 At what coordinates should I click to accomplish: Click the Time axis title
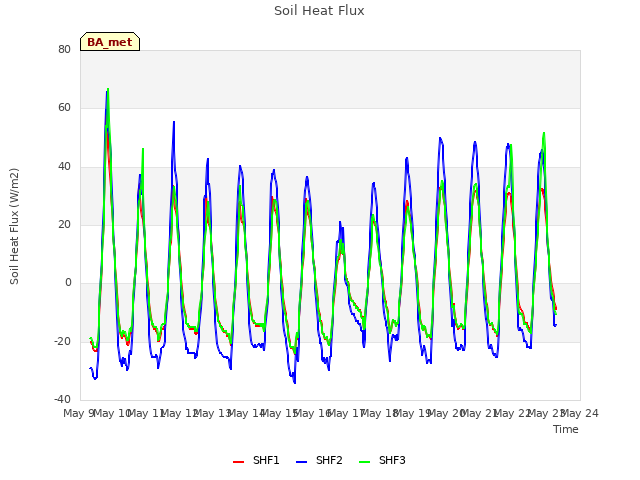(x=566, y=429)
